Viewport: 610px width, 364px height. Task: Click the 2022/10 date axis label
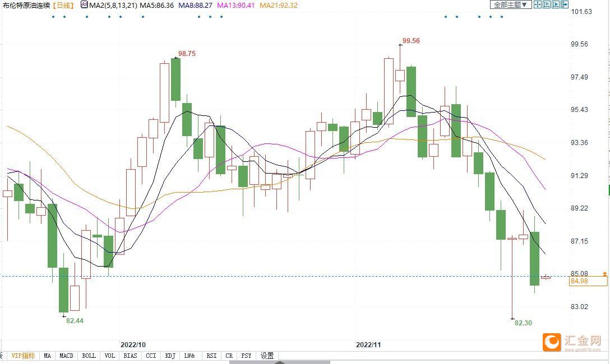pos(133,344)
